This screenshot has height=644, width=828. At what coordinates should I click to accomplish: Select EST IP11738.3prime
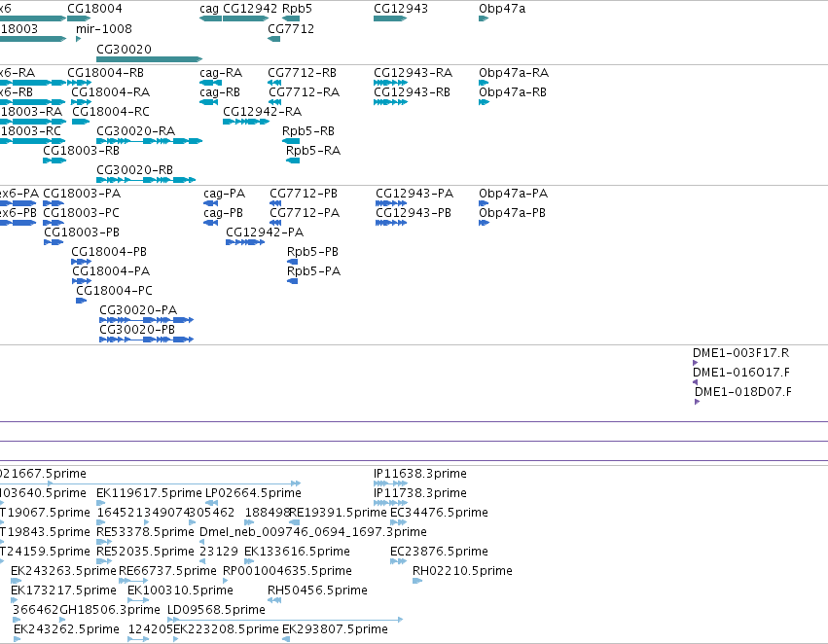420,493
